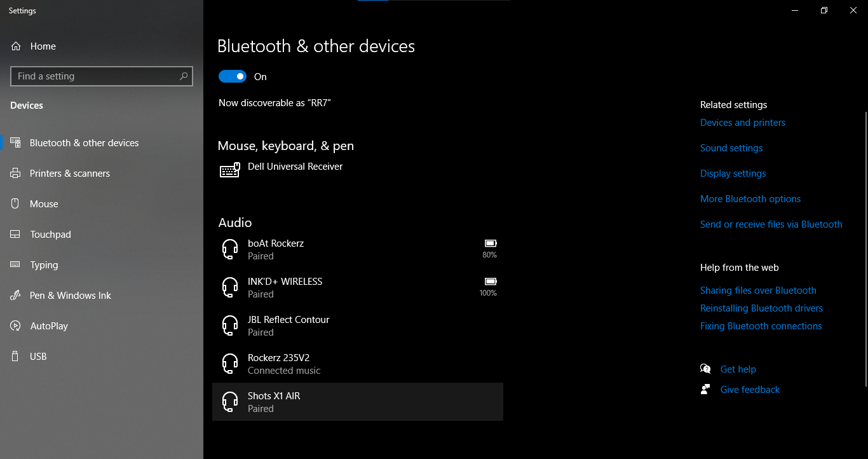Click the Rockerz 235V2 headset icon
The height and width of the screenshot is (459, 868).
tap(230, 364)
